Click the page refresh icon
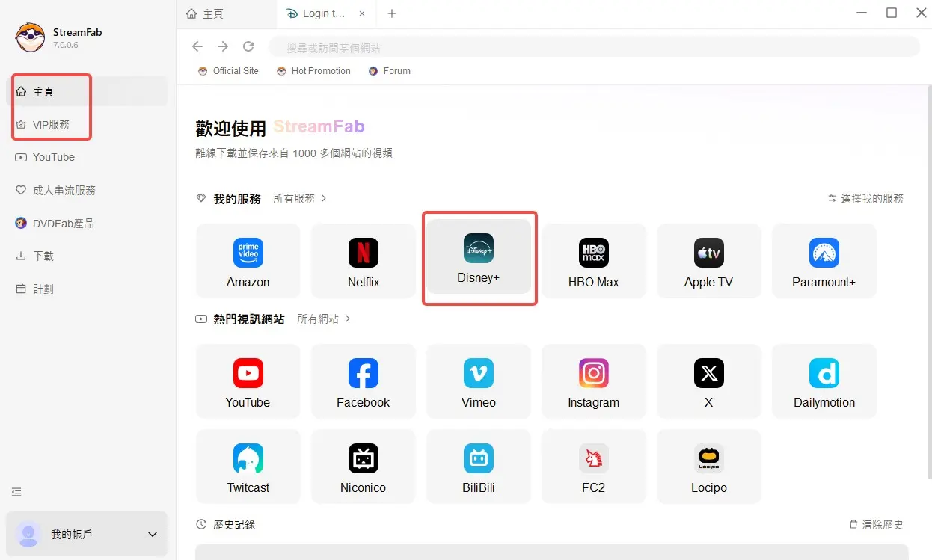The image size is (932, 560). point(248,46)
